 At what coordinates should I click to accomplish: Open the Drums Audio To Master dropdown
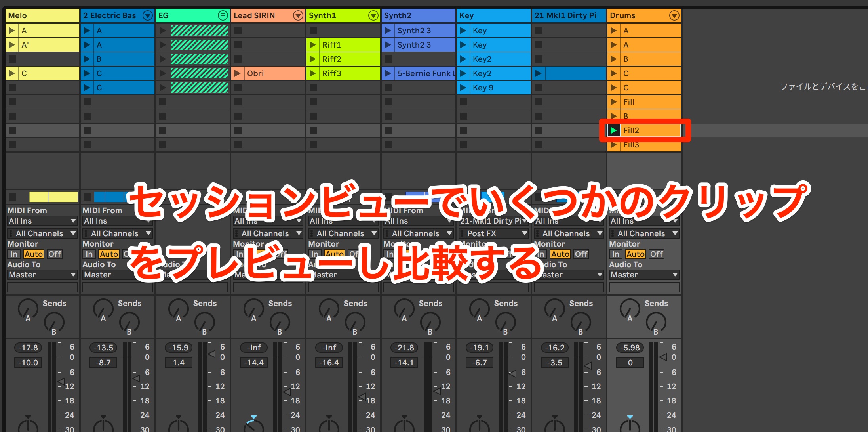644,275
